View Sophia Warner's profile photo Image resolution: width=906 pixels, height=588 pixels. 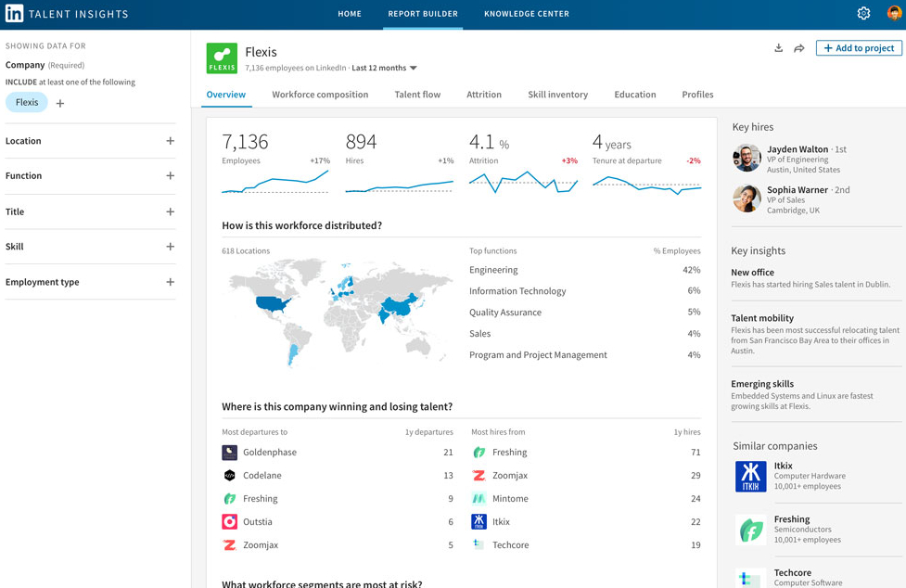[746, 198]
